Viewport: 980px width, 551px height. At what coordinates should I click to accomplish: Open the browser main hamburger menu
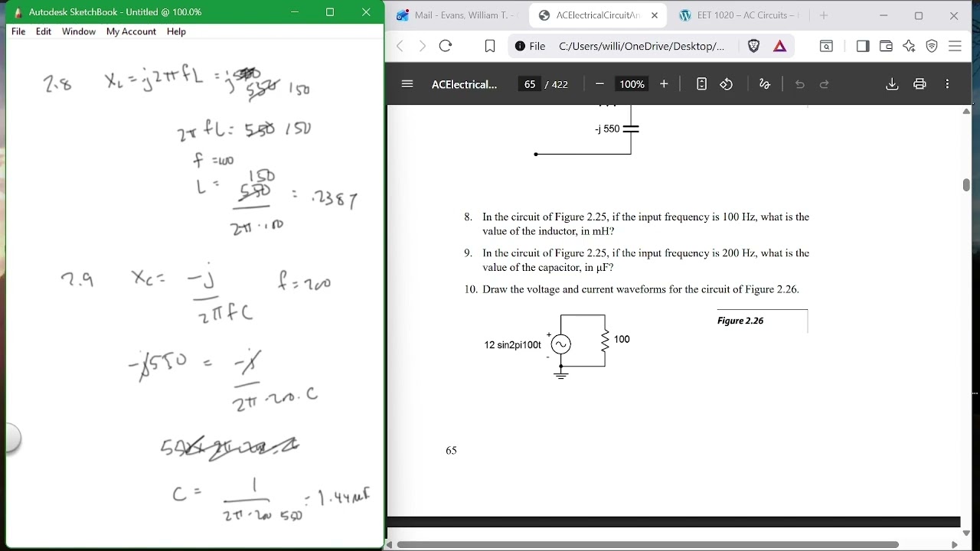click(x=955, y=46)
